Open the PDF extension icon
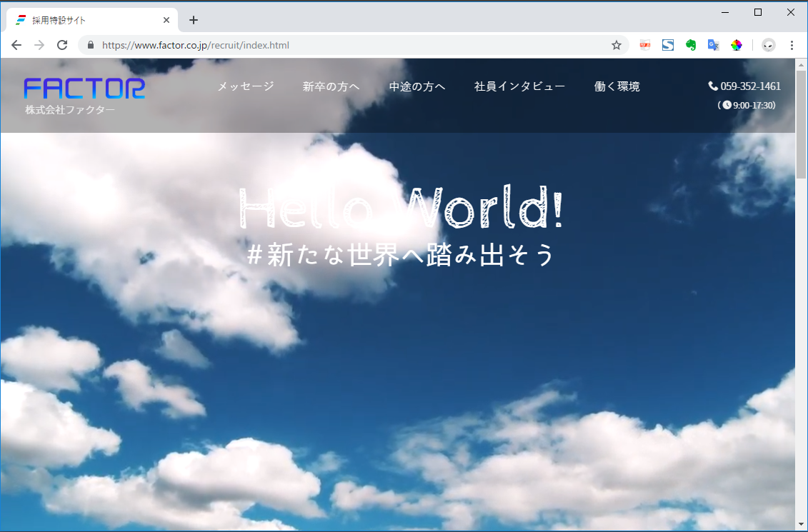 [x=645, y=45]
